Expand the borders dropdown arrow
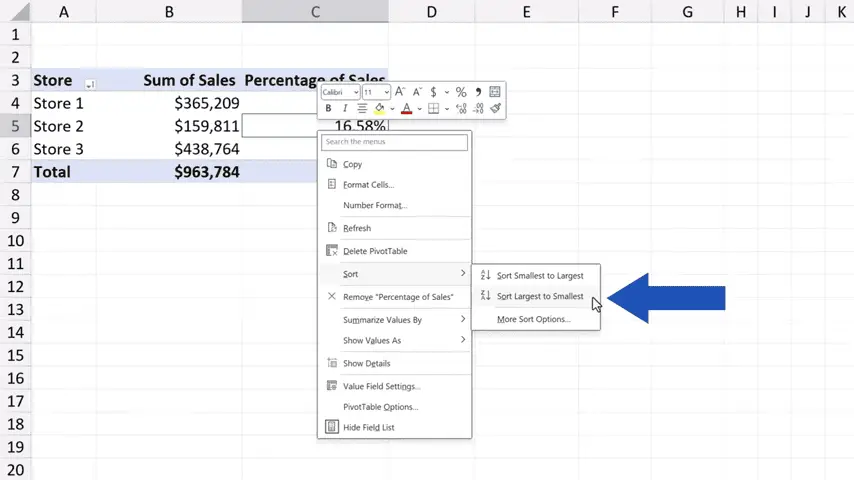Viewport: 854px width, 480px height. pyautogui.click(x=447, y=108)
